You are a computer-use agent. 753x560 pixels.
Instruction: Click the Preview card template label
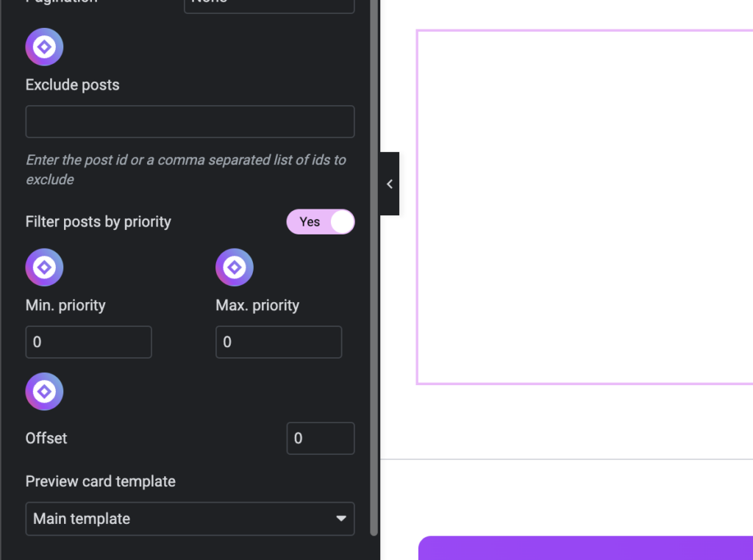tap(100, 482)
